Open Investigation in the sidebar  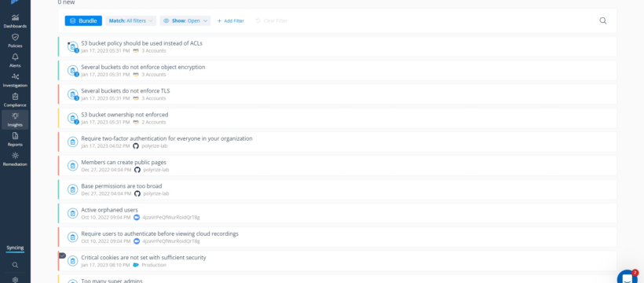[15, 80]
